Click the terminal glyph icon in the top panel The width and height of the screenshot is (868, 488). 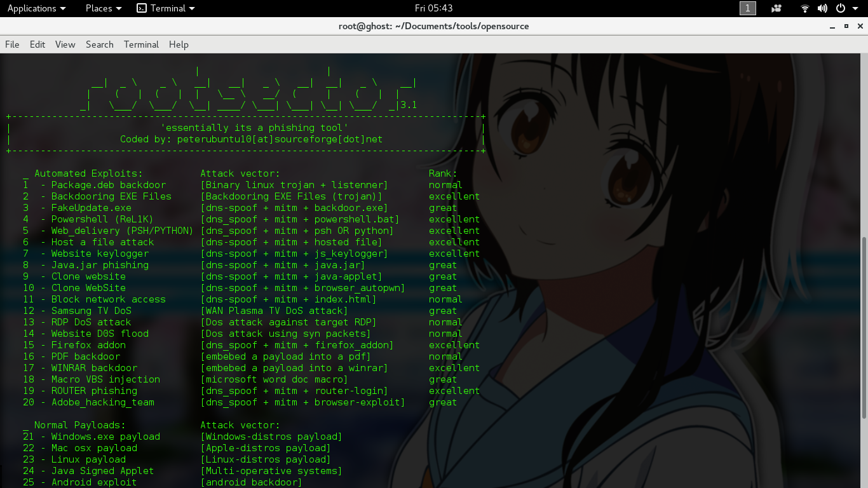(x=141, y=8)
